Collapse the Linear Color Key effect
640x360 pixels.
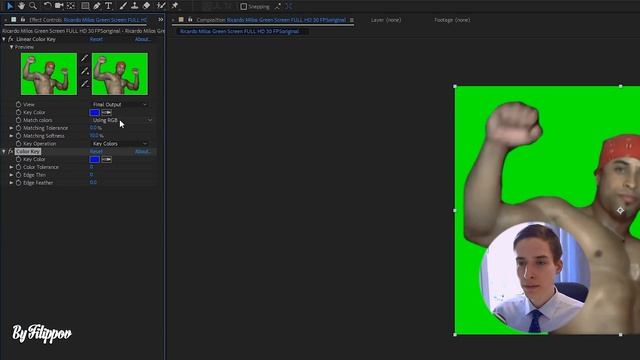click(x=4, y=39)
